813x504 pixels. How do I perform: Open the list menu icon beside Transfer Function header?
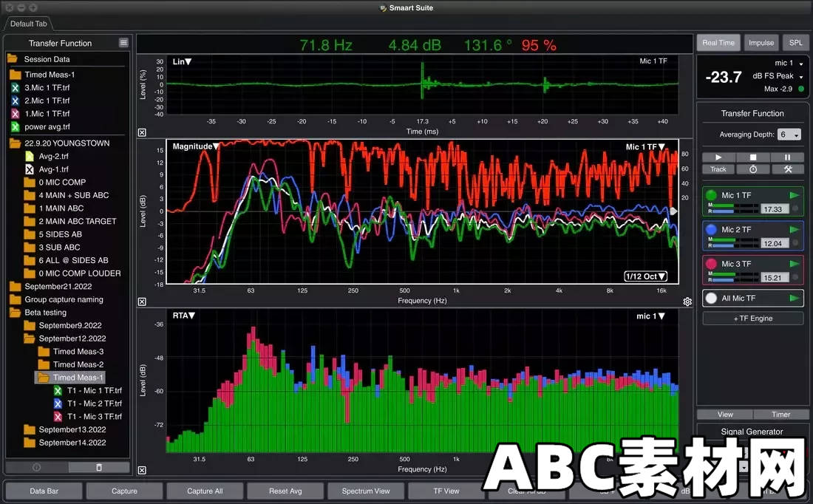click(123, 43)
